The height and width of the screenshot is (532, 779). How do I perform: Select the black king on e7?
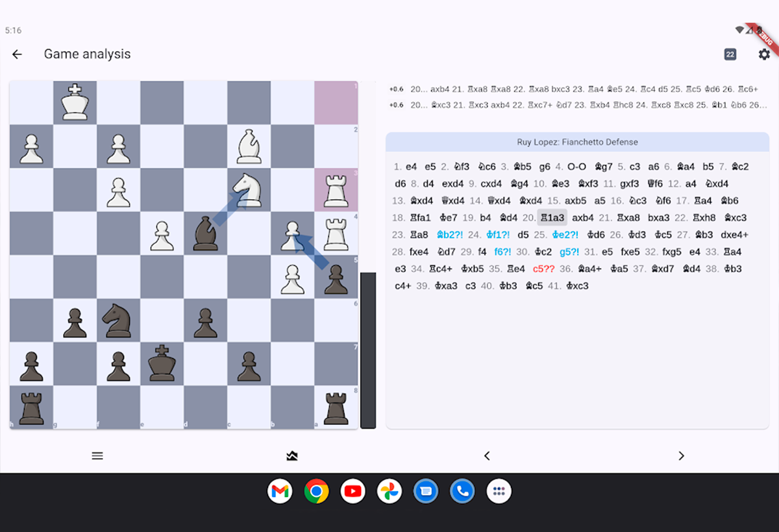[162, 363]
